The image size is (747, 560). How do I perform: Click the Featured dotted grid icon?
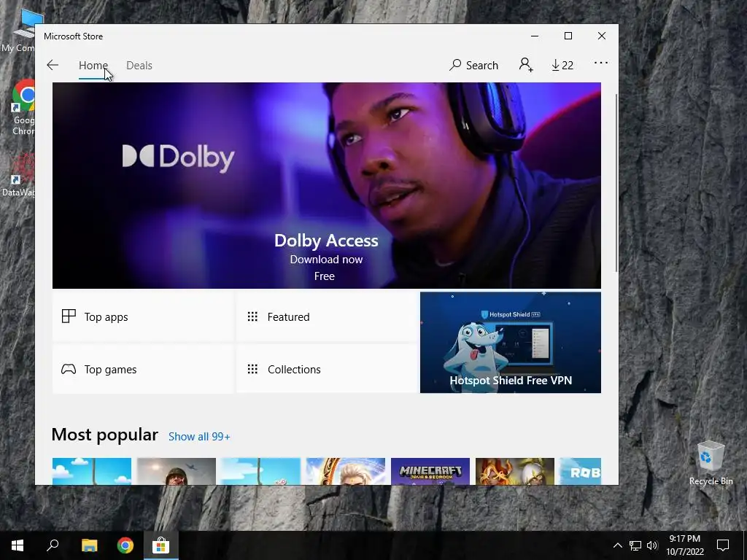[252, 316]
